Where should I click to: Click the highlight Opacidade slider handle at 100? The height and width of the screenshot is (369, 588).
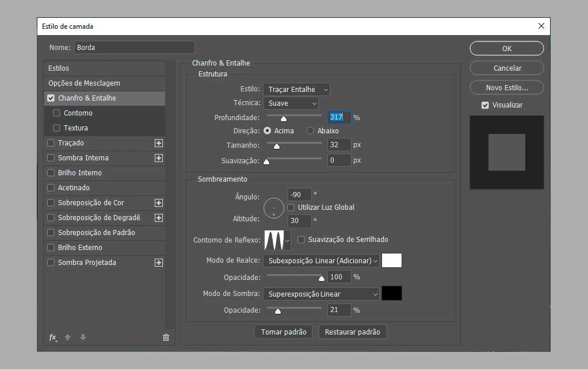[322, 278]
